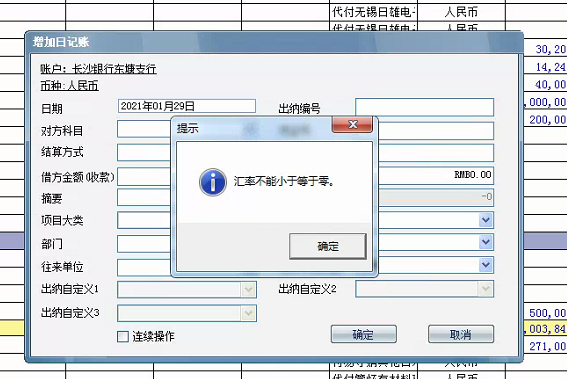Expand dropdown arrow on the 项目大类 row

[486, 220]
